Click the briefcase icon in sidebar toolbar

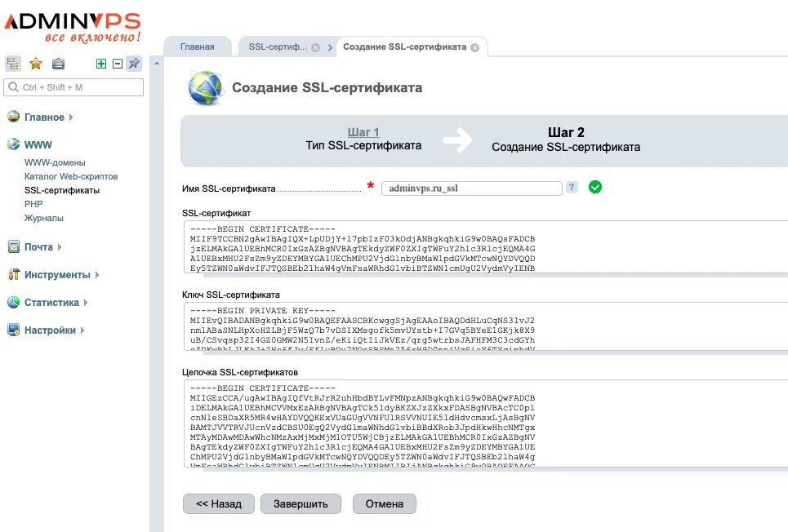click(58, 64)
